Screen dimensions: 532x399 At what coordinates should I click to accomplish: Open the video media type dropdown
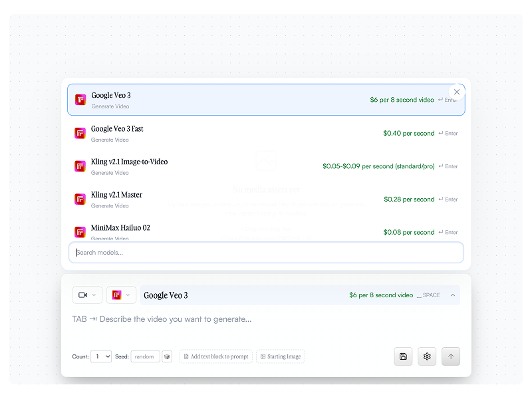(87, 295)
